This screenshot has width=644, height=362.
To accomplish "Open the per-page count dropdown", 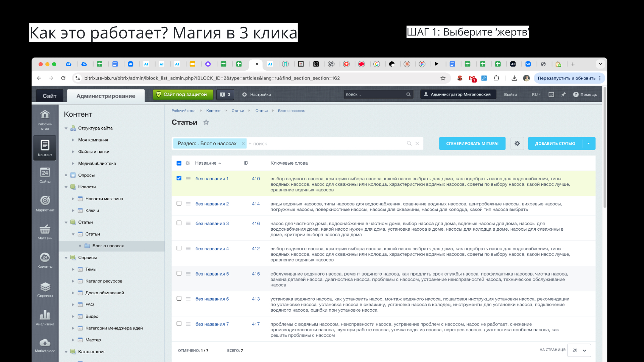I will pyautogui.click(x=579, y=350).
